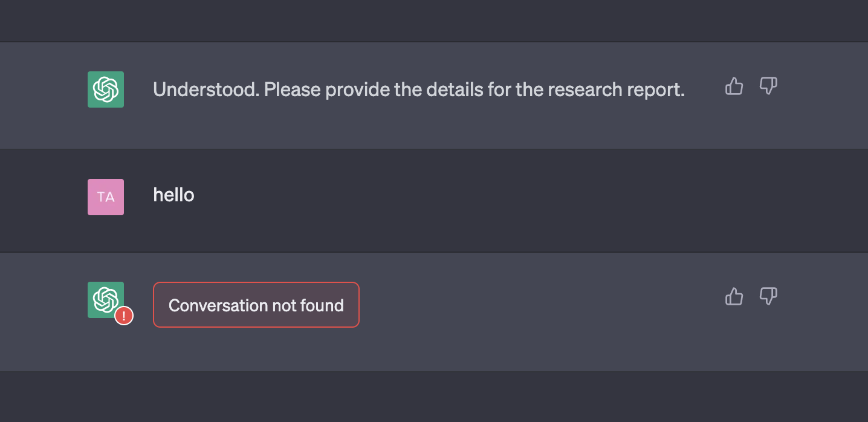Give positive feedback on the research report reply
The height and width of the screenshot is (422, 868).
pyautogui.click(x=734, y=86)
